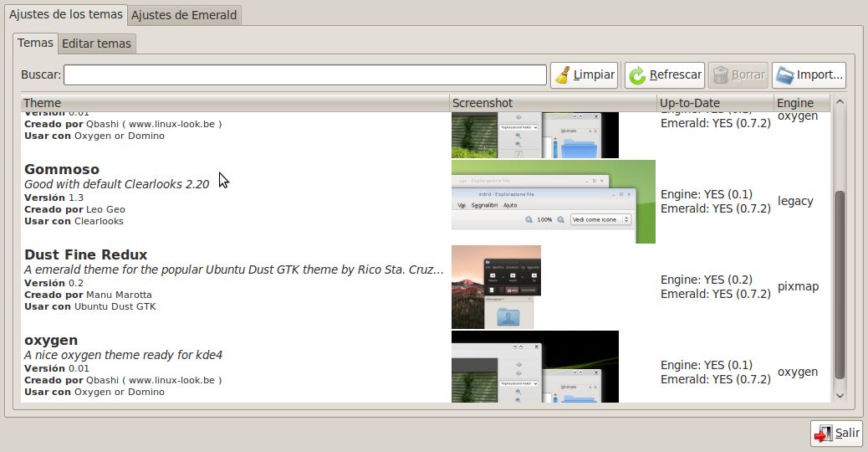868x452 pixels.
Task: Click the Dust Fine Redux screenshot thumbnail
Action: [x=496, y=287]
